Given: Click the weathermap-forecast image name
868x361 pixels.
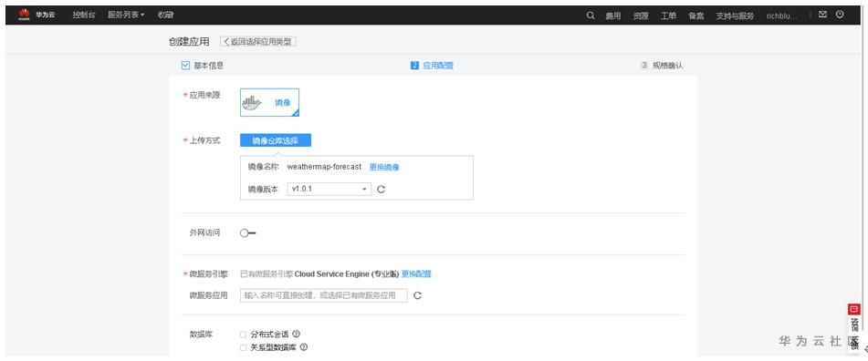Looking at the screenshot, I should click(x=324, y=167).
